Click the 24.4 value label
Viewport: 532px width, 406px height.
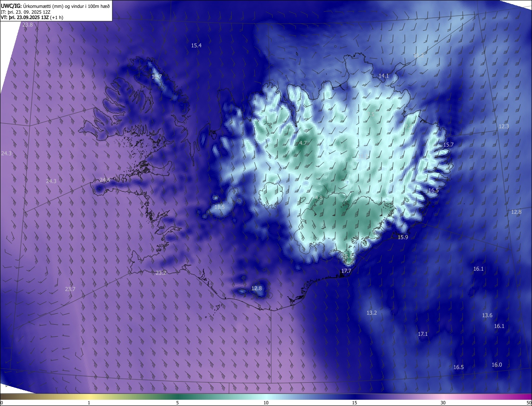click(x=105, y=180)
